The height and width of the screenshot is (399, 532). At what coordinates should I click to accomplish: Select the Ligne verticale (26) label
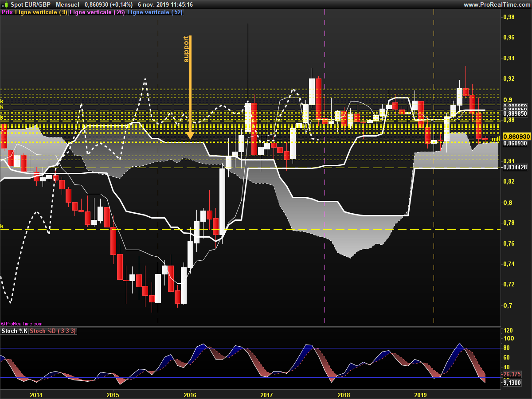[97, 12]
